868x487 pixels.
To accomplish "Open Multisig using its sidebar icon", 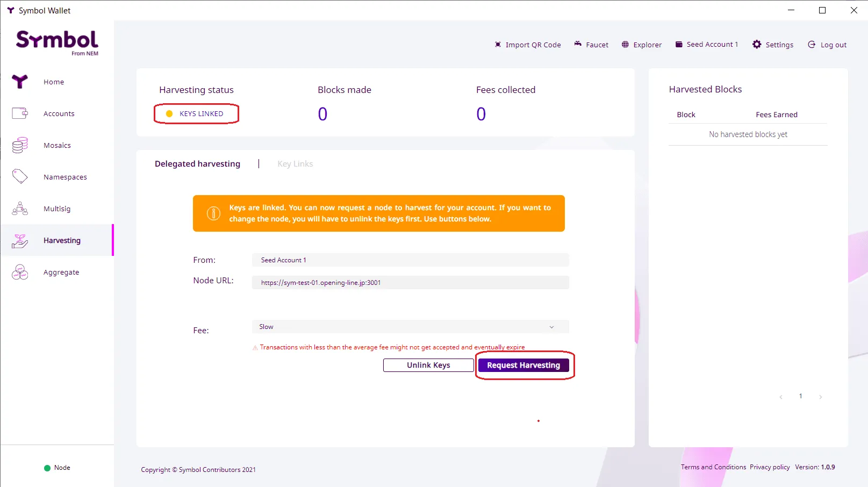I will click(20, 209).
